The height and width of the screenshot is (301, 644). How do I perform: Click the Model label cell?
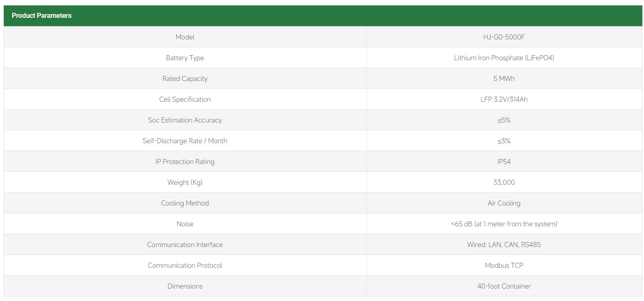[x=185, y=37]
